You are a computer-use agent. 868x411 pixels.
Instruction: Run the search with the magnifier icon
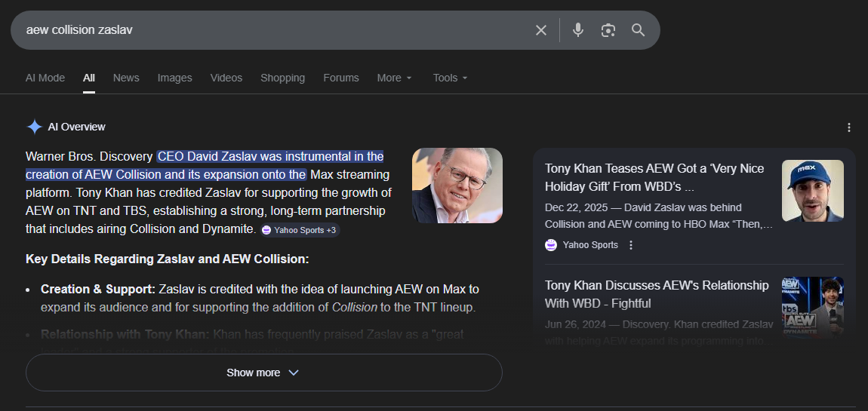point(639,30)
